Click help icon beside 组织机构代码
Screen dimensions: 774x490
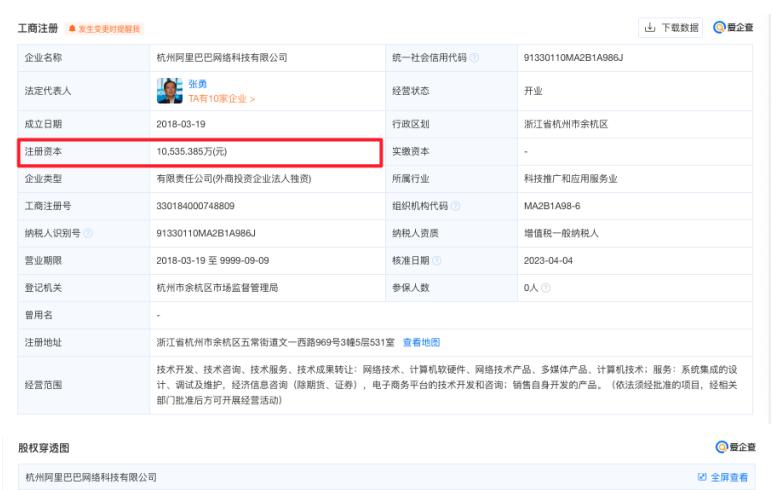pos(456,205)
